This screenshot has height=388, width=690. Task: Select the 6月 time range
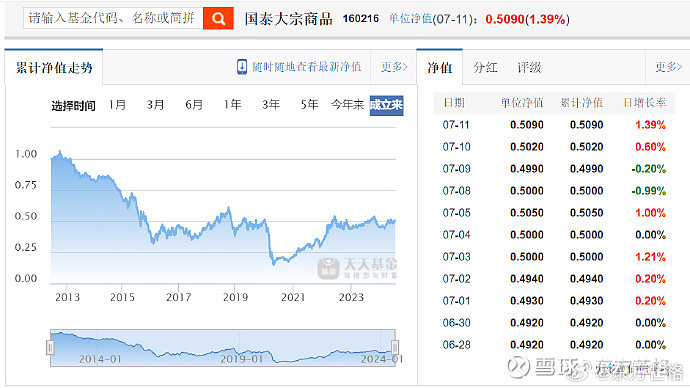[194, 105]
